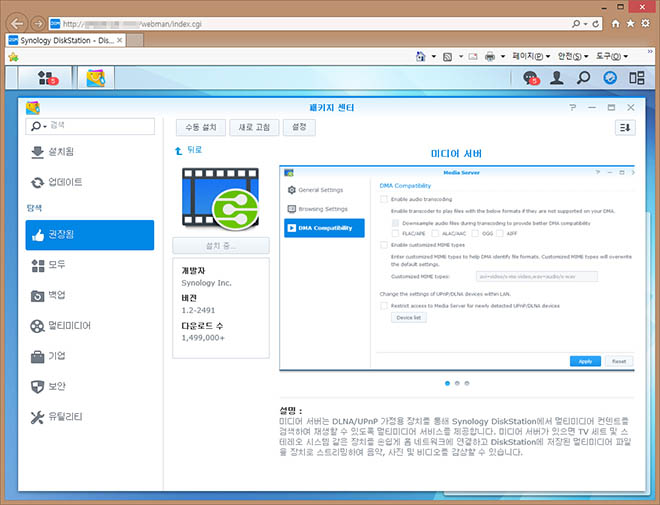Click the browser address bar
Screen dimensions: 660x505
pyautogui.click(x=311, y=24)
